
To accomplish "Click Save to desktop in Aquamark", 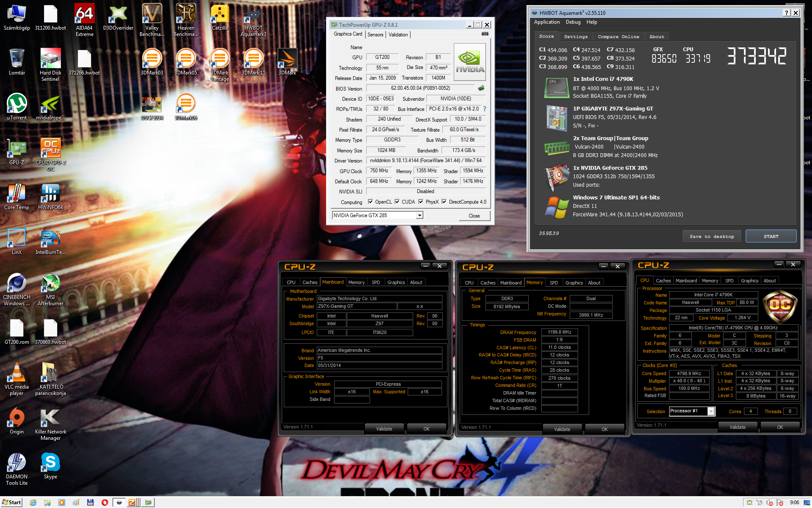I will pos(711,237).
